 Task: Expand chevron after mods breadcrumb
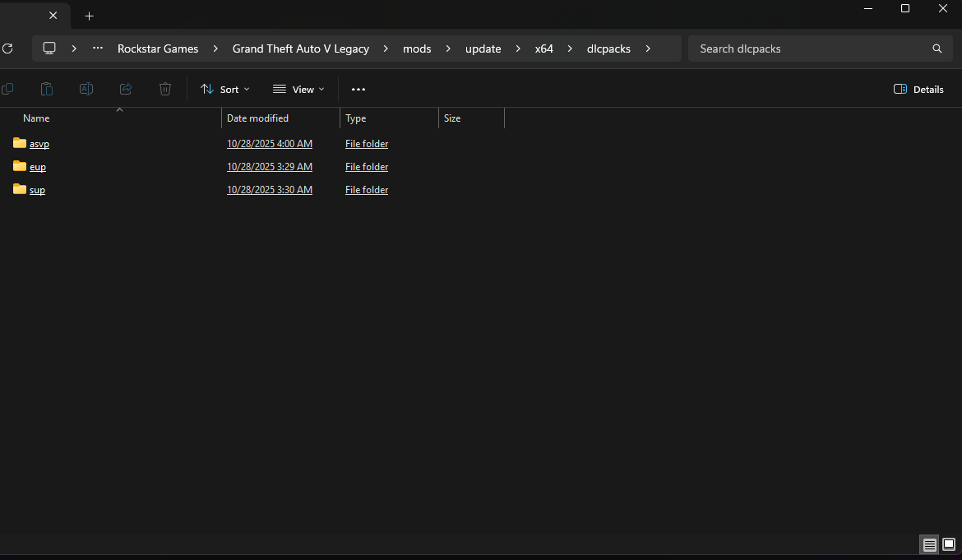click(448, 49)
